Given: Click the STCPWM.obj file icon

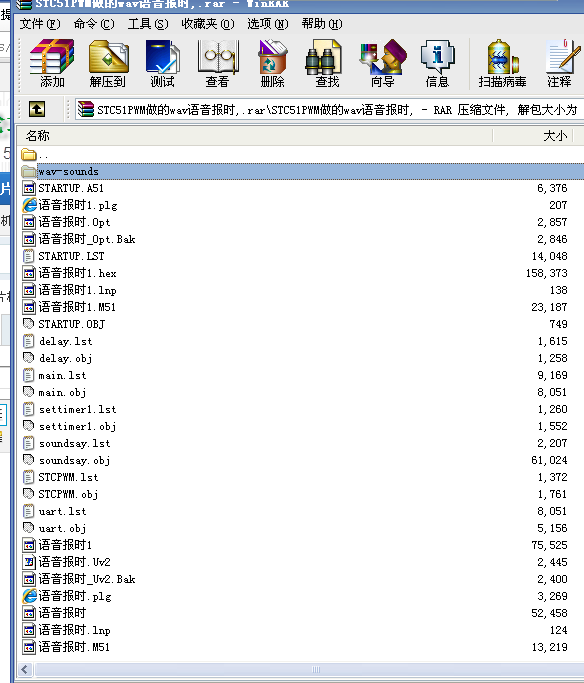Looking at the screenshot, I should 28,494.
